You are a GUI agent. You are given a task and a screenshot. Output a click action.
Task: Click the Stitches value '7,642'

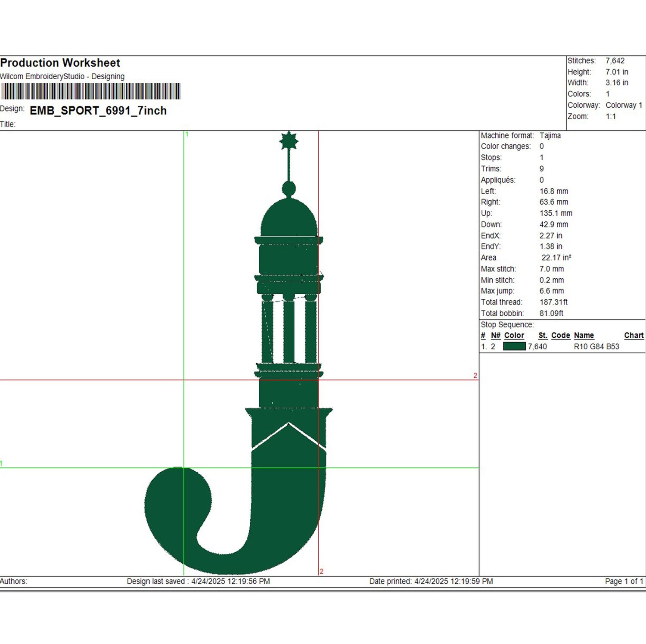coord(615,61)
